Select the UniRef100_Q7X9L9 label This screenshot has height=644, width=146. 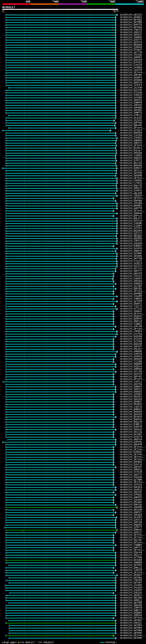tap(131, 130)
